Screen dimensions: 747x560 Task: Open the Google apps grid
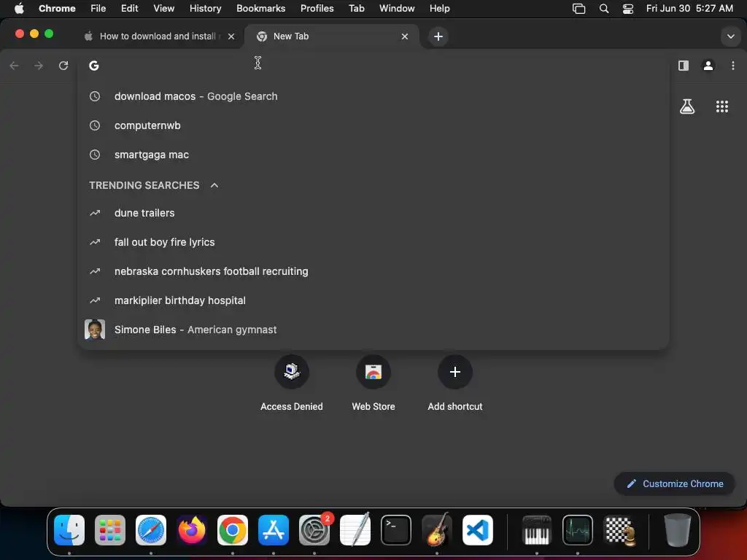(x=721, y=106)
